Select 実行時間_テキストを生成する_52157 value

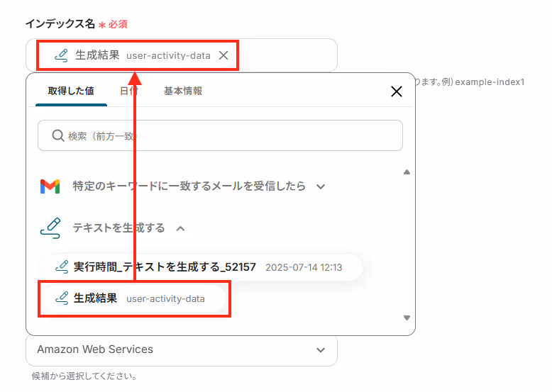pos(204,267)
